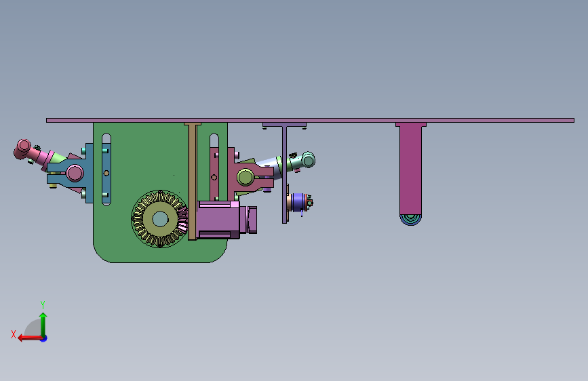588x381 pixels.
Task: Click the pink pivot pin in the left yoke
Action: (x=75, y=174)
